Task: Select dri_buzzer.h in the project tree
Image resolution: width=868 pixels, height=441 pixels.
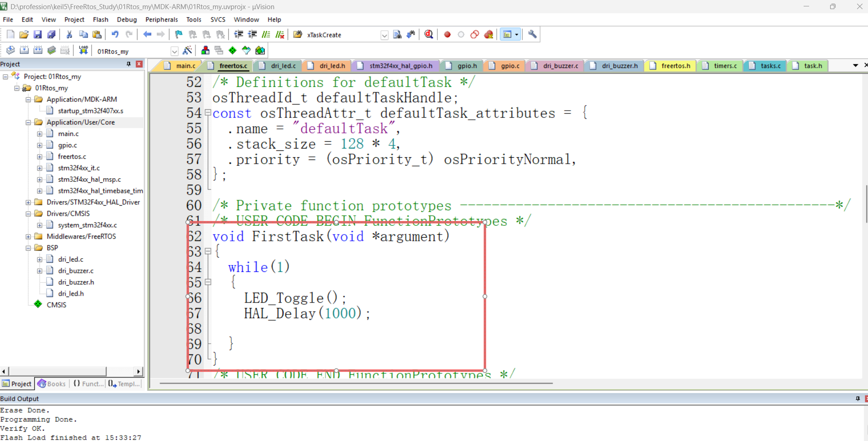Action: click(x=76, y=282)
